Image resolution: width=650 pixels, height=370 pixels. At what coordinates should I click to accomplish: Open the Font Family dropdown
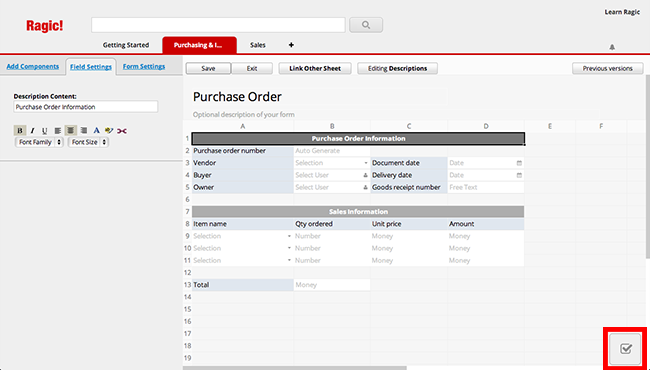pyautogui.click(x=39, y=142)
